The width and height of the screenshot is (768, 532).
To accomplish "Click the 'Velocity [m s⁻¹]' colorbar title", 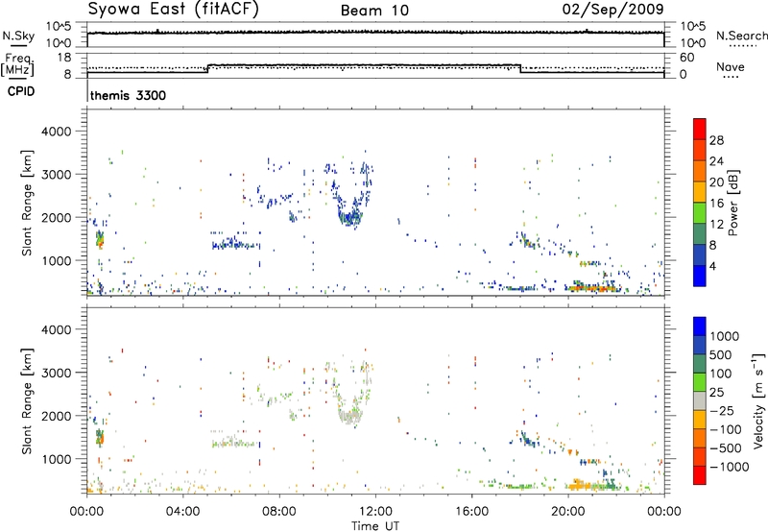I will tap(758, 400).
